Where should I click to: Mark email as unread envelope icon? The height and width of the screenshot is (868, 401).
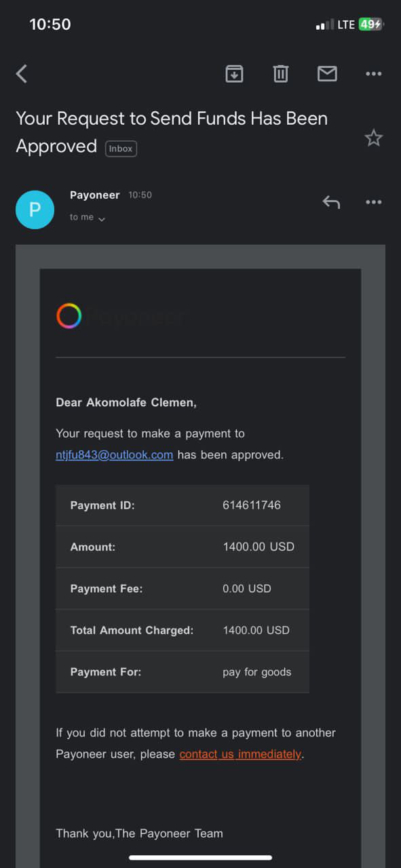[x=327, y=73]
